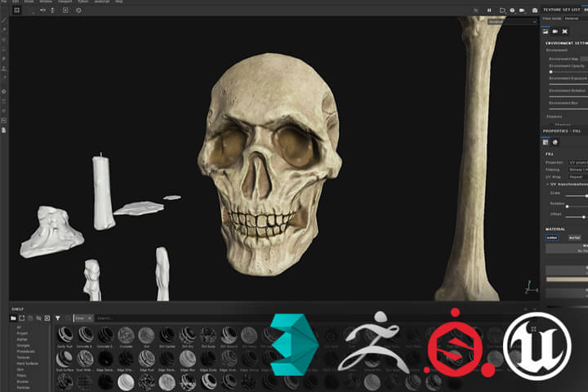Viewport: 588px width, 392px height.
Task: Open the viewport channel dropdown at top right
Action: pos(512,22)
